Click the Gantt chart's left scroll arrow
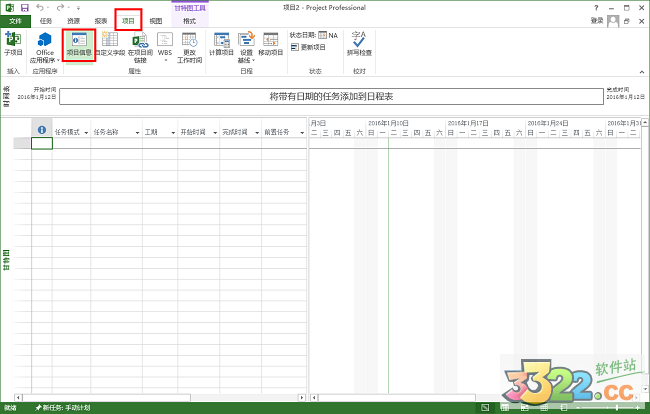This screenshot has height=414, width=650. pyautogui.click(x=314, y=397)
